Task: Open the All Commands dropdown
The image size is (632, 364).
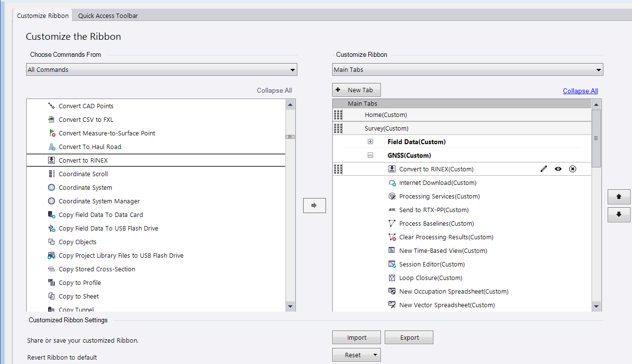Action: (292, 70)
